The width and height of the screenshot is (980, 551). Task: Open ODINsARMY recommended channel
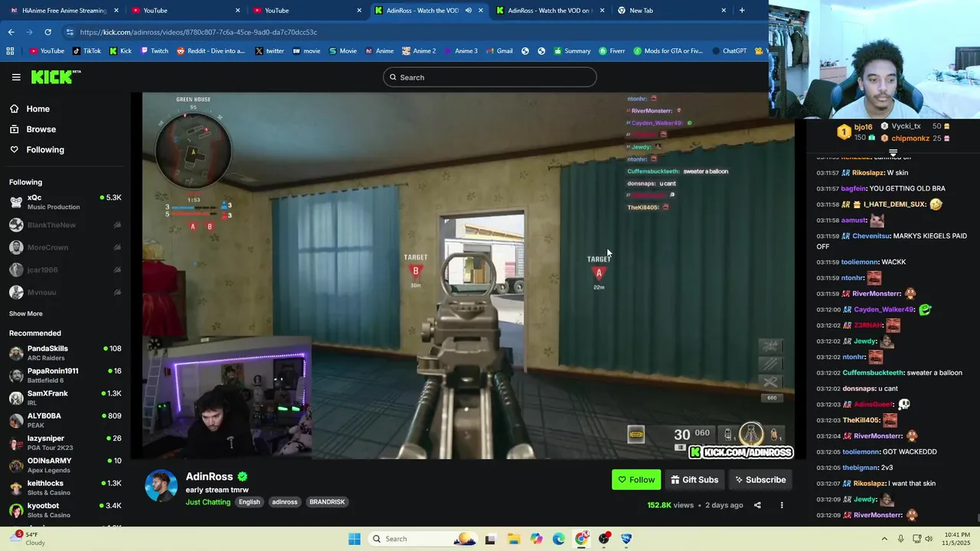click(65, 465)
